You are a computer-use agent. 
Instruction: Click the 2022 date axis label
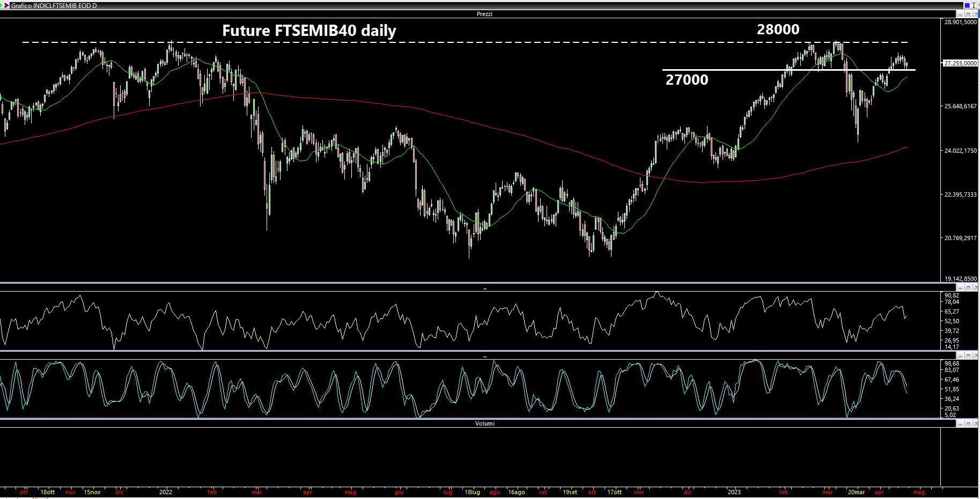(166, 491)
